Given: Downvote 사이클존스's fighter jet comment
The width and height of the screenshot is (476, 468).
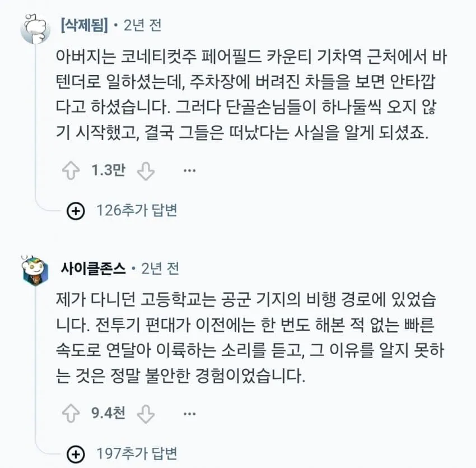Looking at the screenshot, I should coord(146,414).
